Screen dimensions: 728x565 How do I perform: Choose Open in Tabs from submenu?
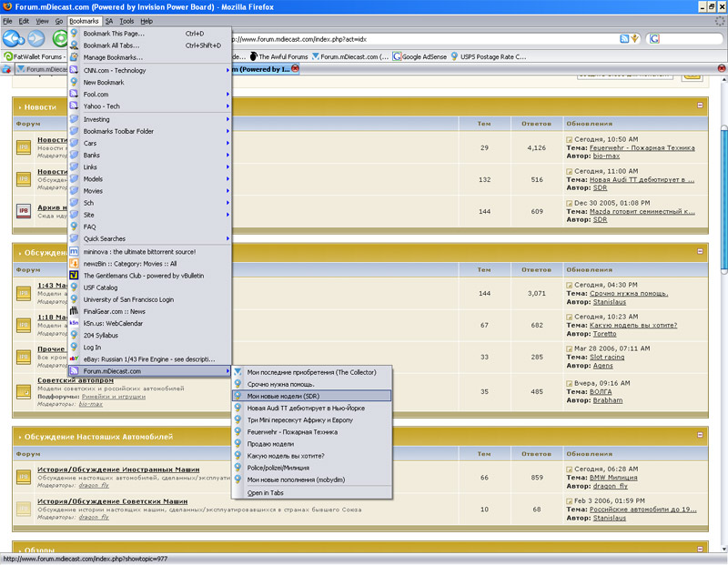(311, 492)
